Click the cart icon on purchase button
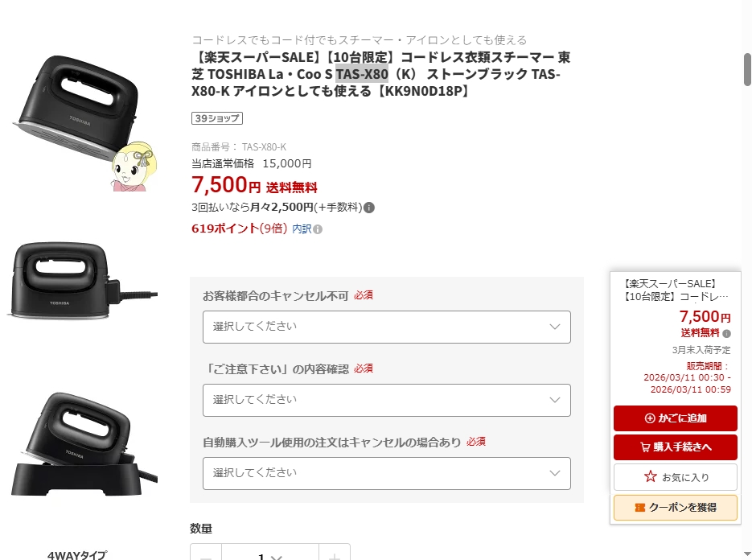This screenshot has height=560, width=752. (645, 447)
